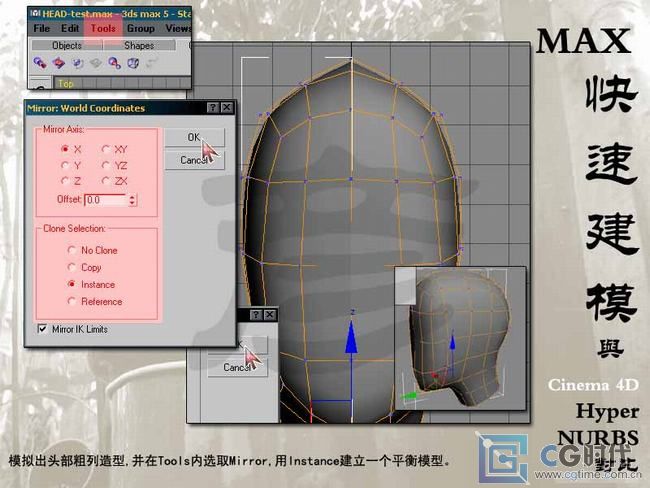The height and width of the screenshot is (488, 650).
Task: Click the greyed-out diamond toolbar icon
Action: (96, 63)
